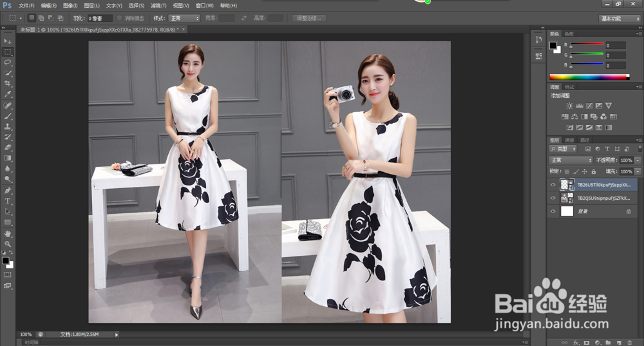Select the Type tool
Screen dimensions: 644x346
(x=7, y=201)
